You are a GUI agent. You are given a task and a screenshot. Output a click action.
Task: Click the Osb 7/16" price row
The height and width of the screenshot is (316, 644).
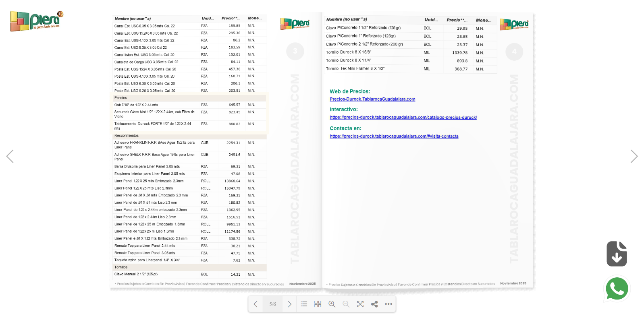coord(189,105)
